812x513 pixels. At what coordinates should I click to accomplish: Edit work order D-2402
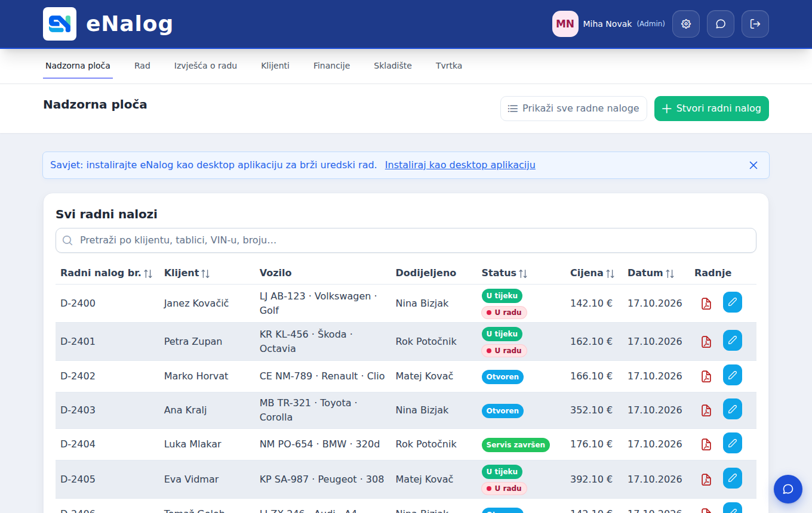click(733, 375)
